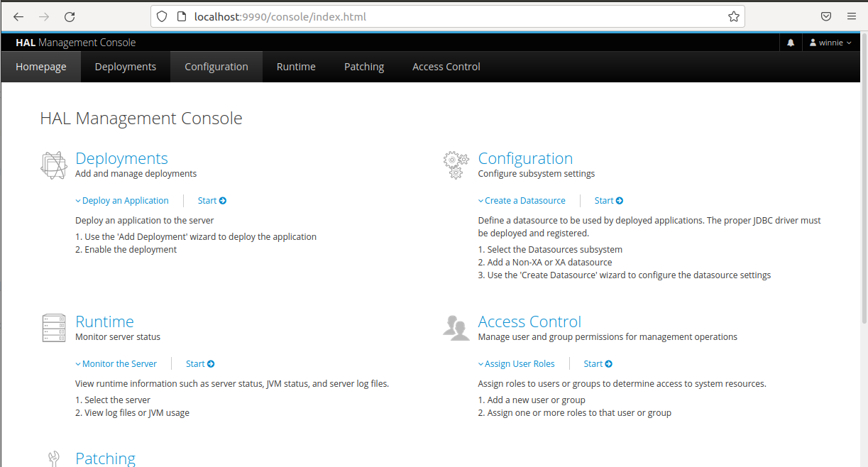Click Start next to Monitor the Server

point(200,363)
